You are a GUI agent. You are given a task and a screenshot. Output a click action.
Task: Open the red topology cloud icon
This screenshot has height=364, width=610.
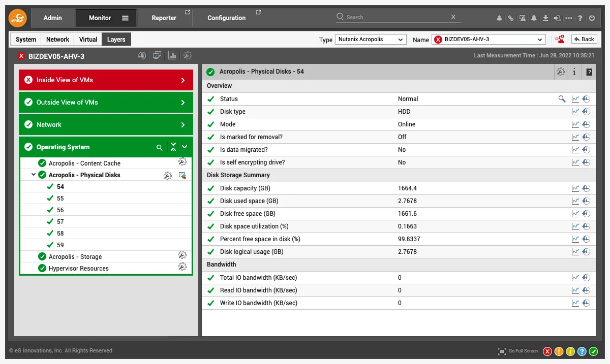(x=560, y=39)
